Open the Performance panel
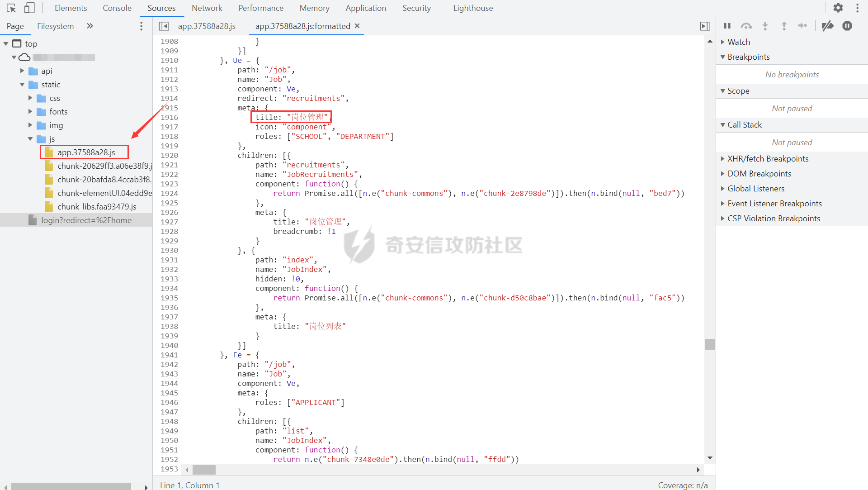This screenshot has width=868, height=490. point(261,8)
